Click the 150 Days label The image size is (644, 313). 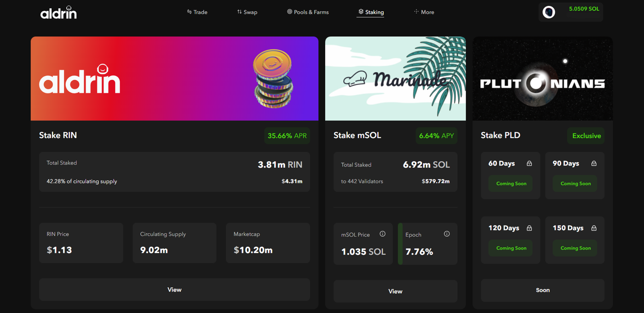(568, 228)
